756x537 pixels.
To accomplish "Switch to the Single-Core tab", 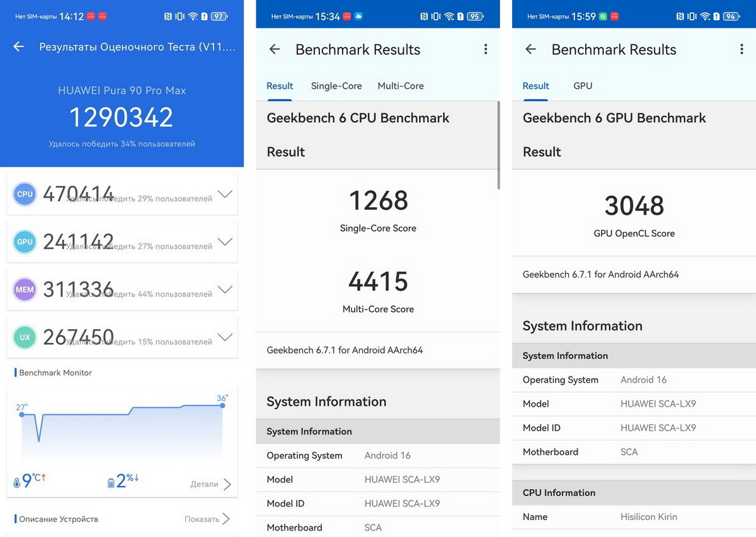I will 336,86.
